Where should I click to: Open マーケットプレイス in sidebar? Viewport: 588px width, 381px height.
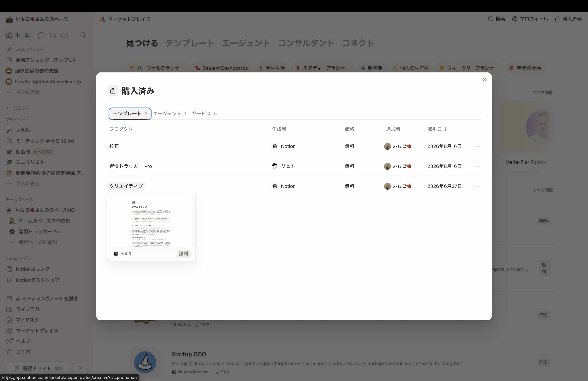46,331
